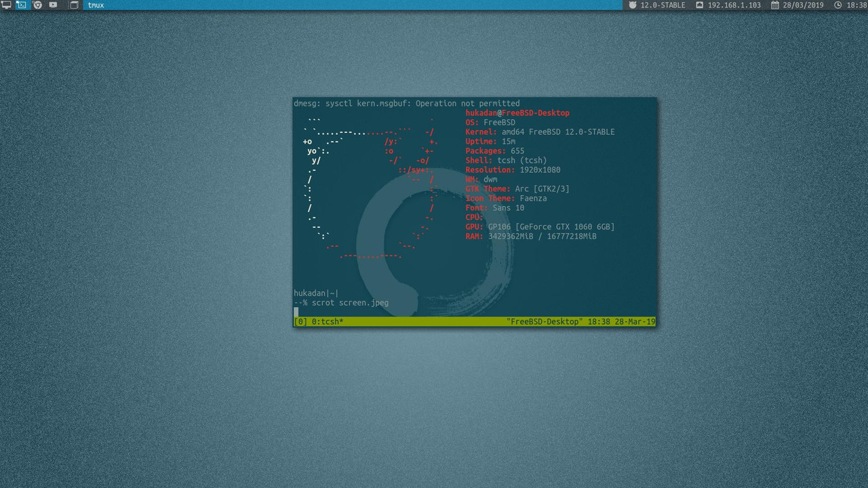
Task: Click the FreeBSD ASCII art logo
Action: (x=370, y=188)
